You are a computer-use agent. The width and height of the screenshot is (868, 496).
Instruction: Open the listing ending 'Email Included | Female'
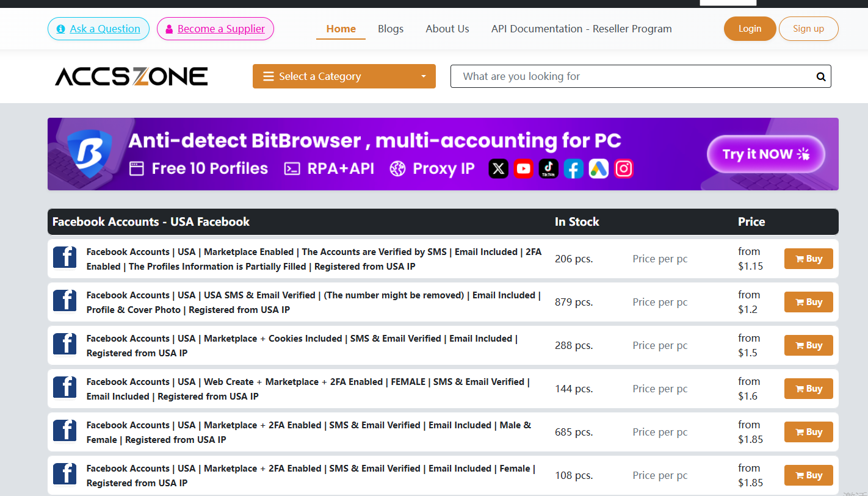click(311, 476)
